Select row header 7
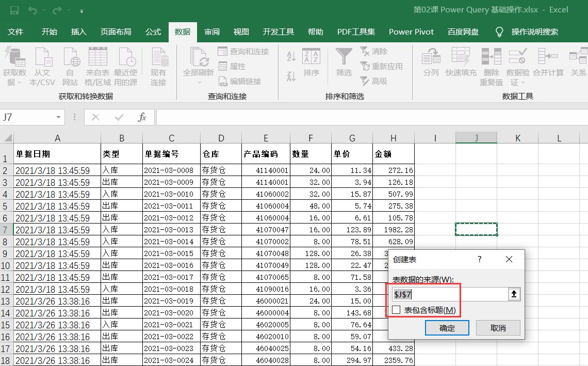Screen dimensions: 588x366 tap(6, 230)
